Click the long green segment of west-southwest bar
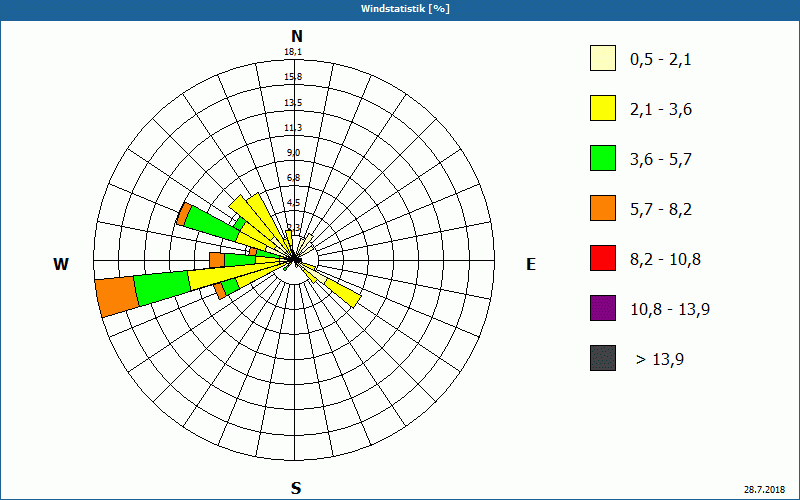The height and width of the screenshot is (500, 800). click(163, 288)
